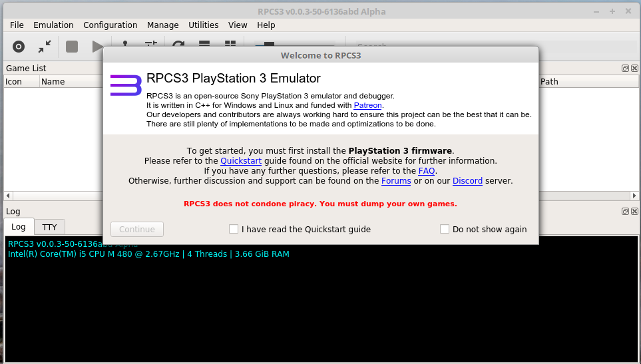Float the Log panel
This screenshot has height=364, width=641.
point(625,211)
